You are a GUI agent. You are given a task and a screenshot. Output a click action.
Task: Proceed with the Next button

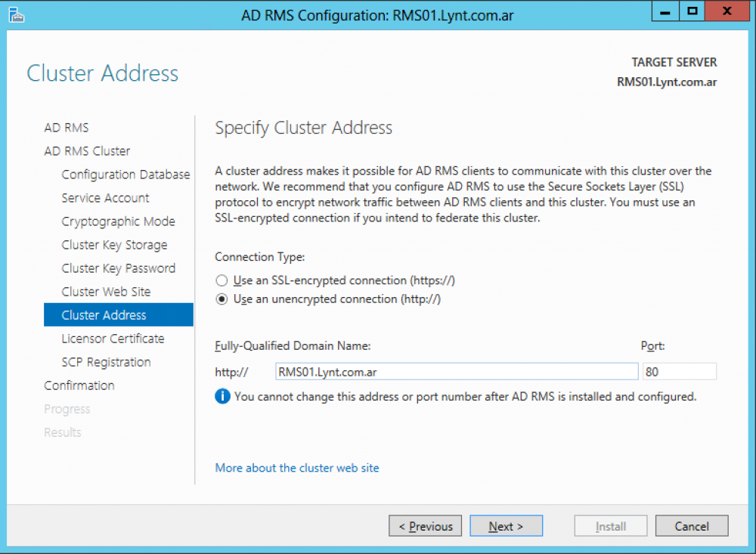[507, 526]
